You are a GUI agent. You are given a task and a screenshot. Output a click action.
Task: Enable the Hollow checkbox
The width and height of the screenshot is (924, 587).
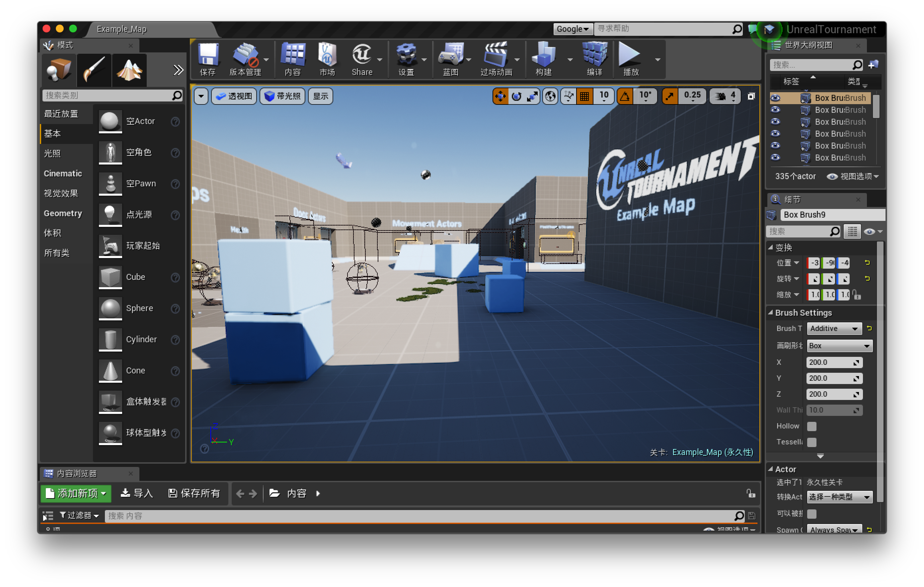(x=811, y=426)
